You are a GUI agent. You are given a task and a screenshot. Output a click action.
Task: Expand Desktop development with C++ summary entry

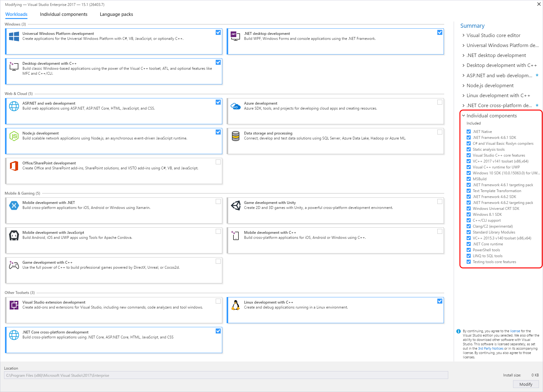click(x=464, y=65)
